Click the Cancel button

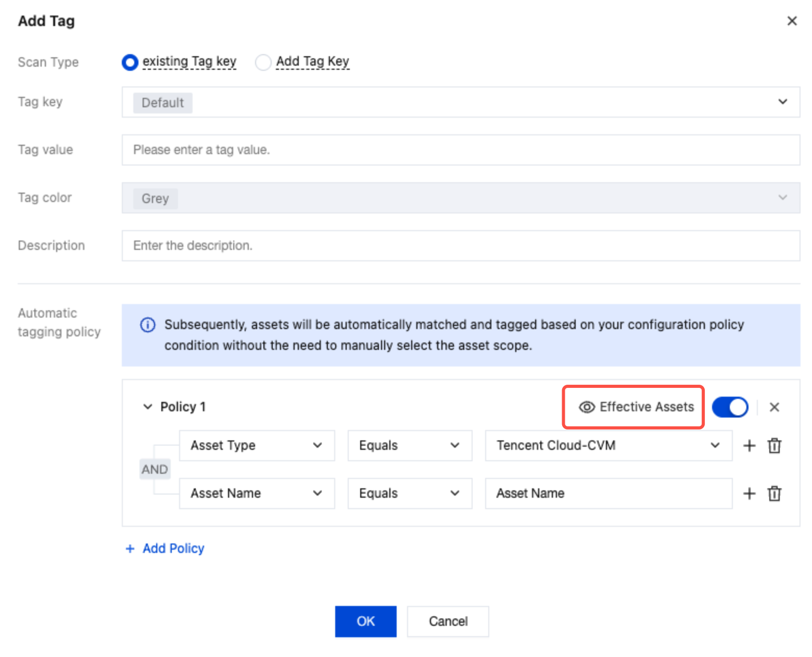[x=448, y=621]
